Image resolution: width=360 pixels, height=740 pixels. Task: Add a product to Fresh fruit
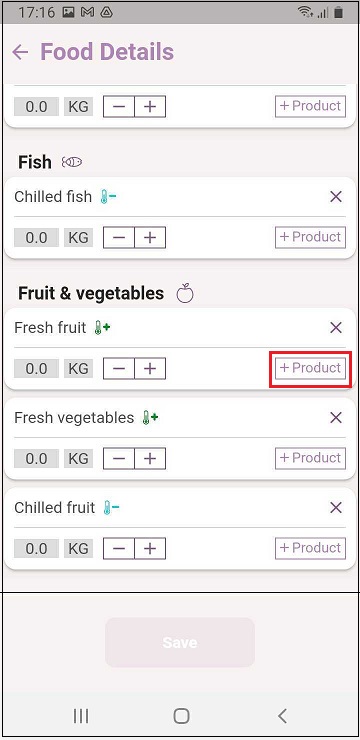(310, 368)
